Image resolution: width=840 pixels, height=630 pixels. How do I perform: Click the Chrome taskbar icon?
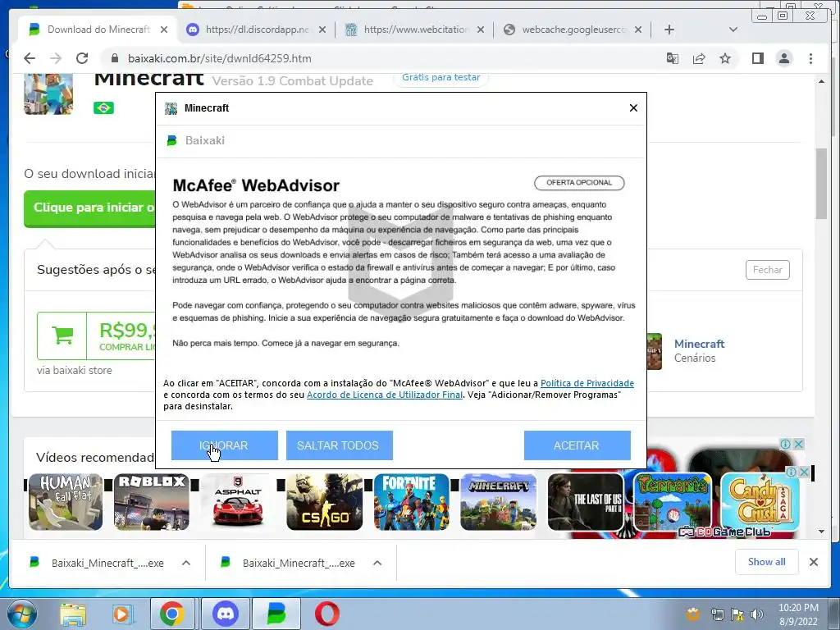pos(172,614)
